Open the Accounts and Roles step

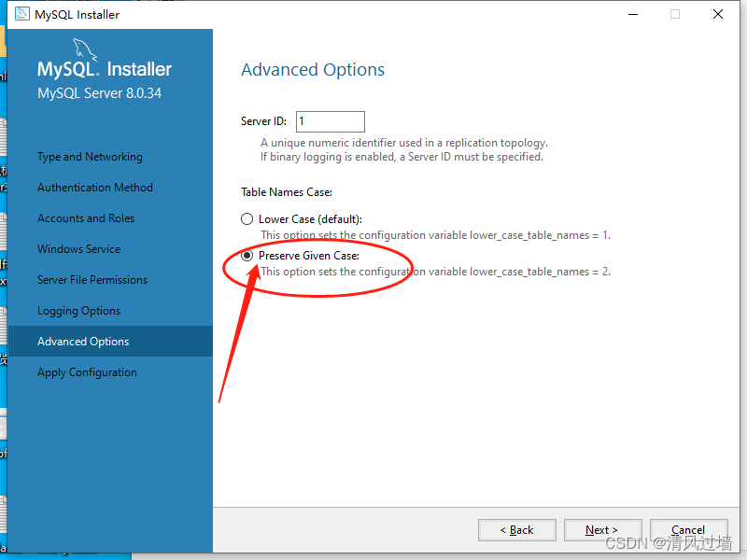click(86, 218)
